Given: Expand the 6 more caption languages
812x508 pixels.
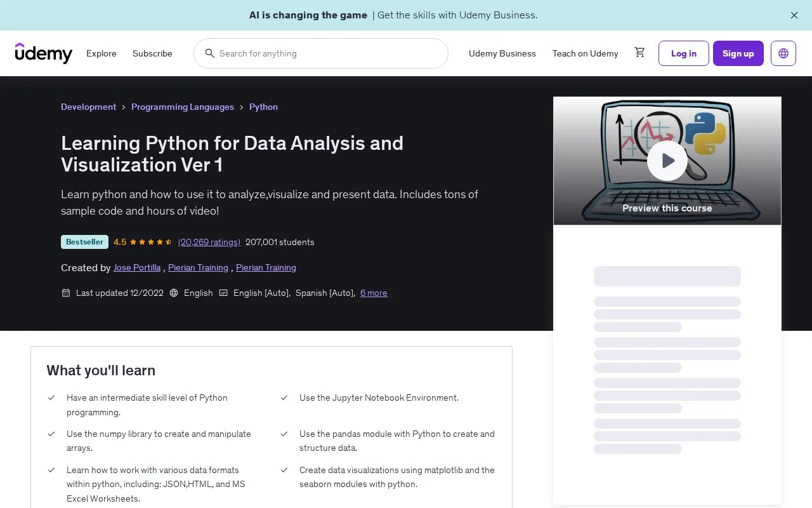Looking at the screenshot, I should point(374,293).
